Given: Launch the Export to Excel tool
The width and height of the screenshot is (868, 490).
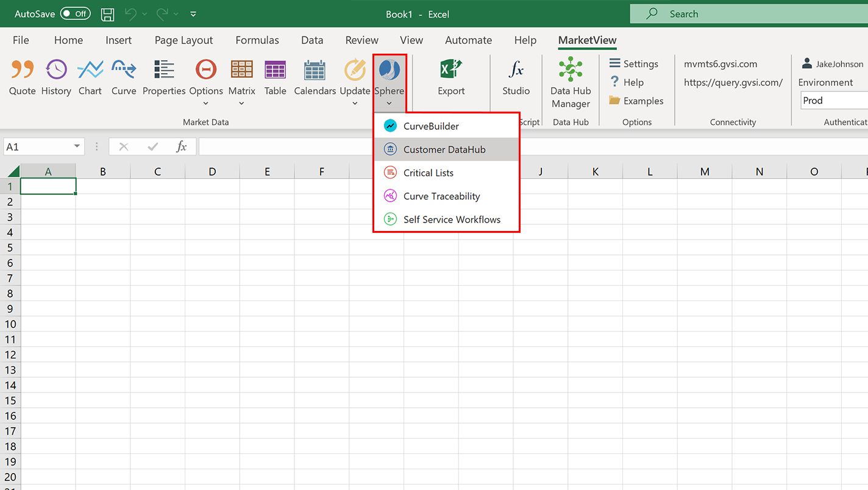Looking at the screenshot, I should [451, 78].
